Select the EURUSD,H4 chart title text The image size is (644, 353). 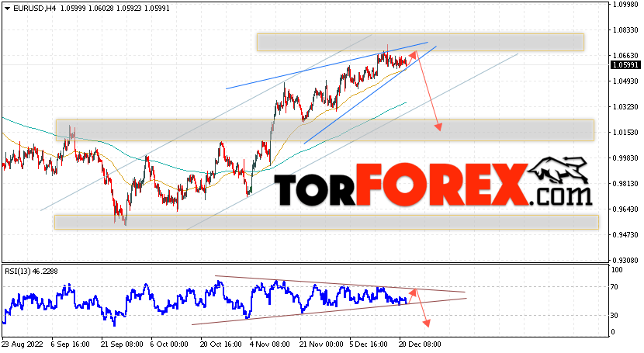35,9
